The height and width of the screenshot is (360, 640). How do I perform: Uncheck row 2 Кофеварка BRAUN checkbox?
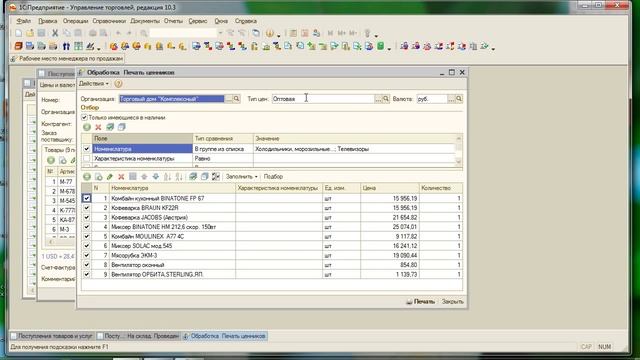(87, 208)
